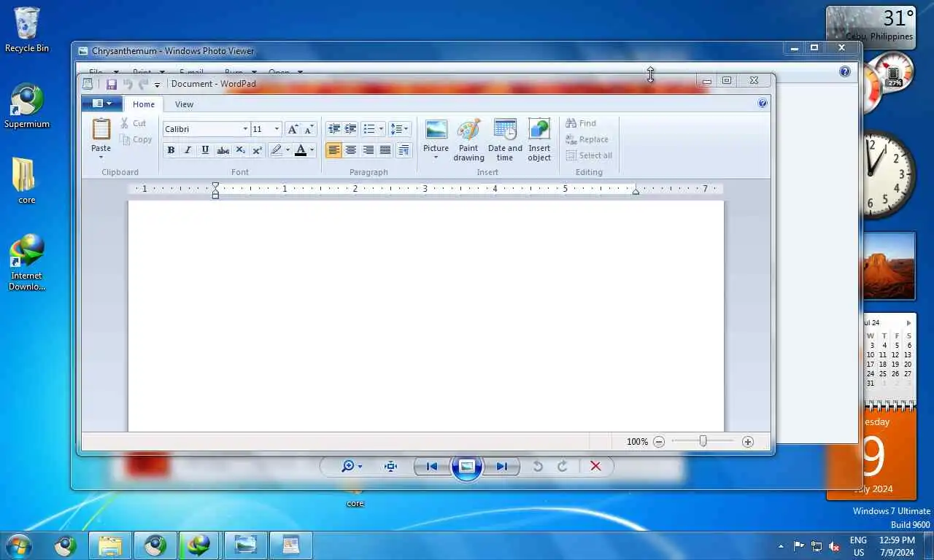The height and width of the screenshot is (560, 934).
Task: Save the WordPad document
Action: click(x=112, y=85)
